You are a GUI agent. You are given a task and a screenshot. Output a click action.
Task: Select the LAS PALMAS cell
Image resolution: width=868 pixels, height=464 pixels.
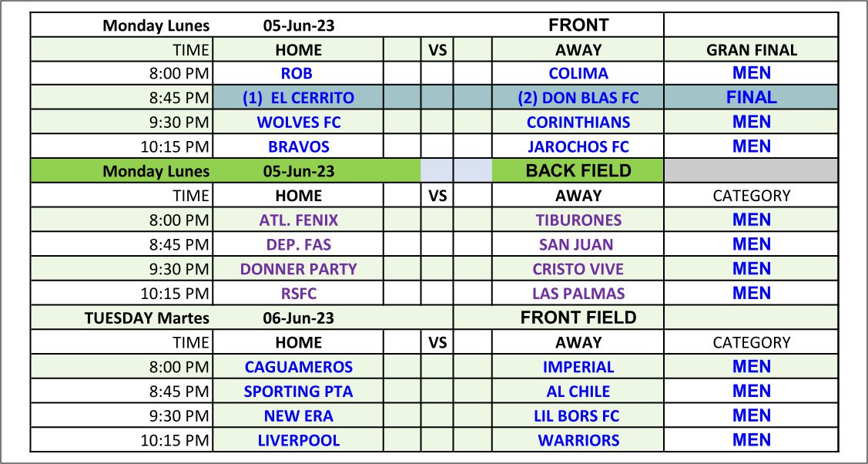(578, 293)
